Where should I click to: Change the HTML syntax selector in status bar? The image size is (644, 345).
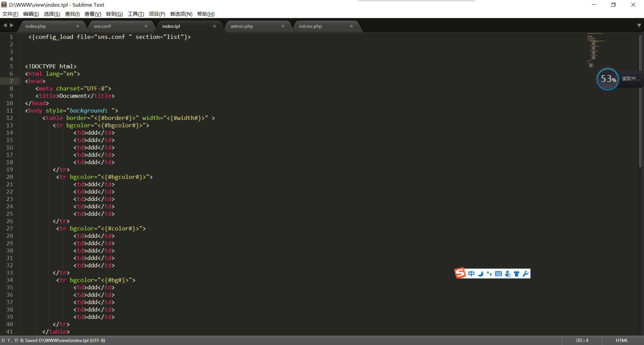(622, 340)
